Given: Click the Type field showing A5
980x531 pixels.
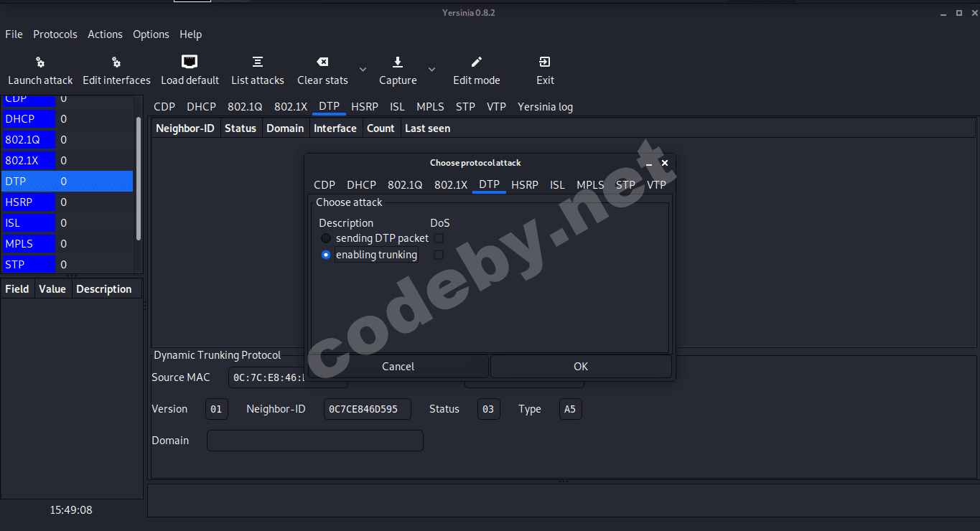Looking at the screenshot, I should (570, 409).
